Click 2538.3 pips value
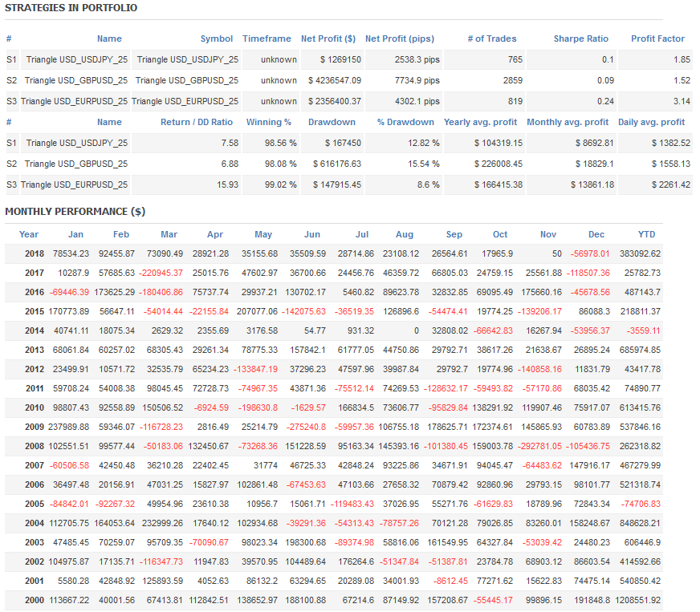This screenshot has width=700, height=612. click(x=417, y=60)
